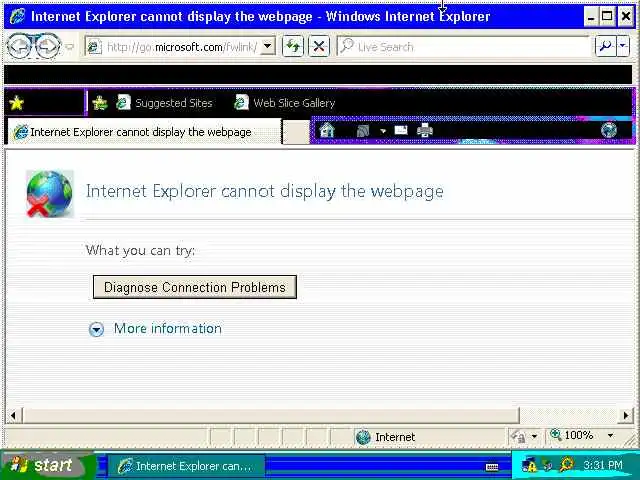The height and width of the screenshot is (480, 640).
Task: Open Suggested Sites favorite
Action: 164,103
